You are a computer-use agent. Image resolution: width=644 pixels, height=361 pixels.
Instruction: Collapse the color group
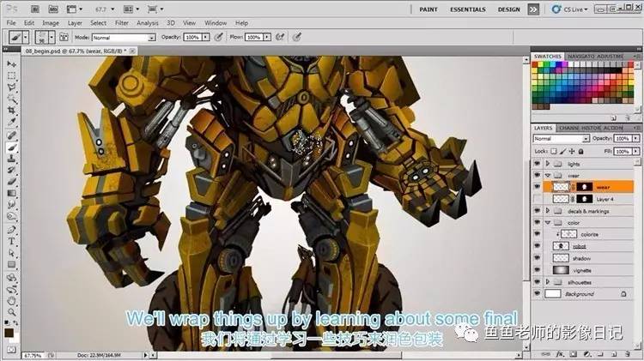coord(548,222)
